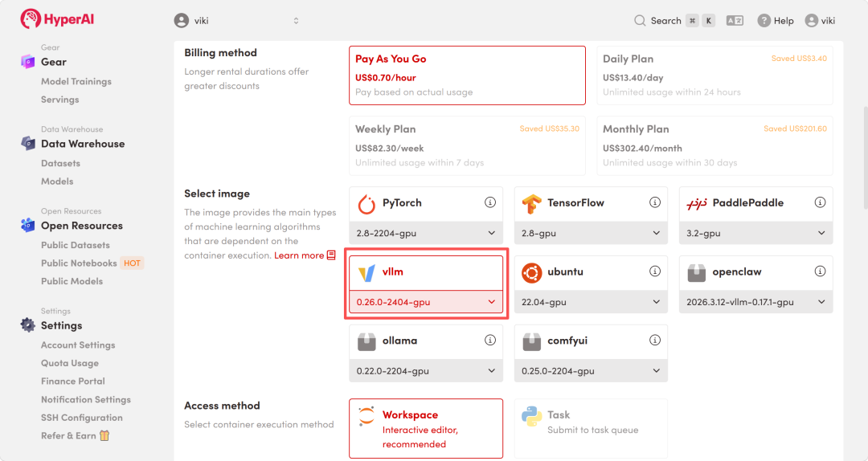
Task: Open comfyui version dropdown 0.25.0-2204-gpu
Action: pos(591,371)
